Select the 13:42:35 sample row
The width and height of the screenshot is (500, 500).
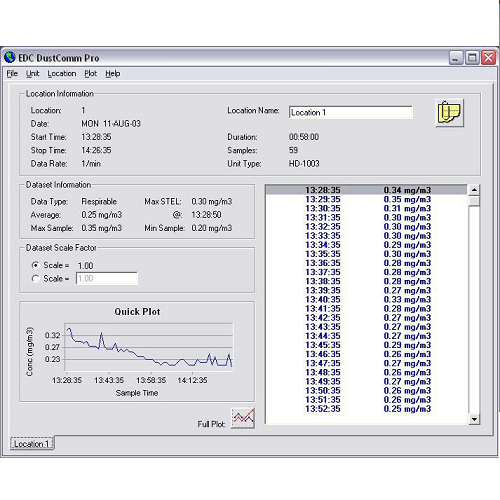tap(367, 318)
